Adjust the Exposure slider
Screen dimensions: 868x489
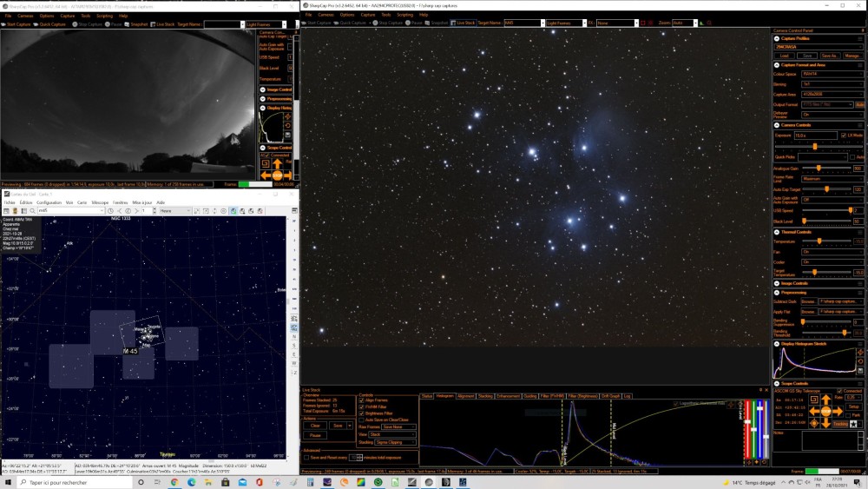pos(815,146)
